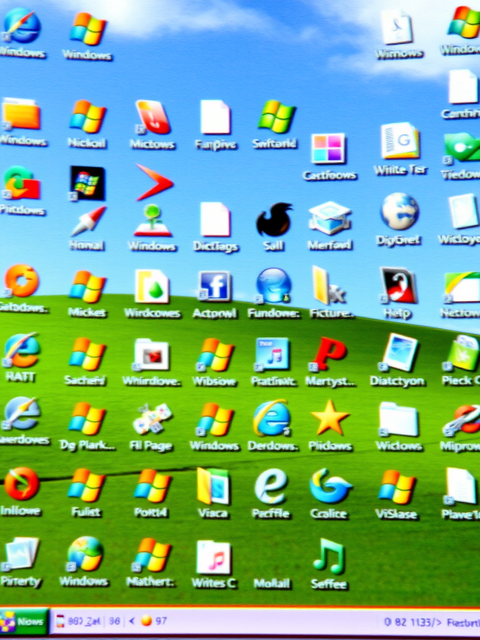Open the Diatctyon picture shortcut
Screen dimensions: 480x640
pyautogui.click(x=400, y=353)
